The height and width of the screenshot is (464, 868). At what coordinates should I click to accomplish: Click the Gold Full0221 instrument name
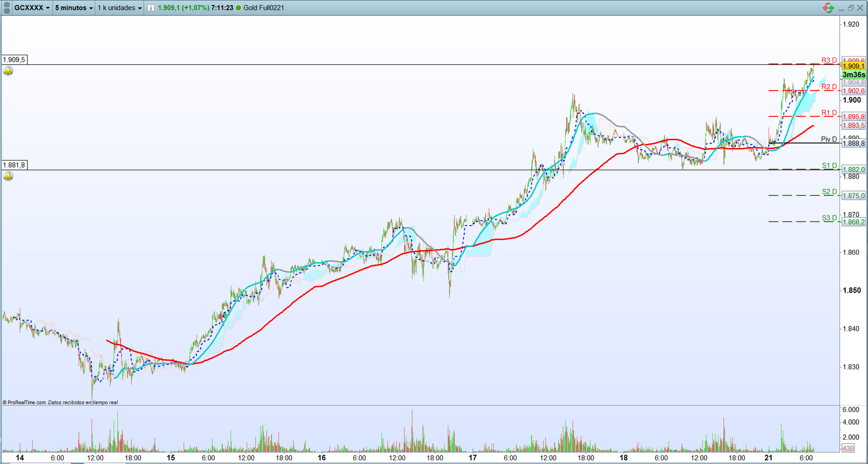264,8
